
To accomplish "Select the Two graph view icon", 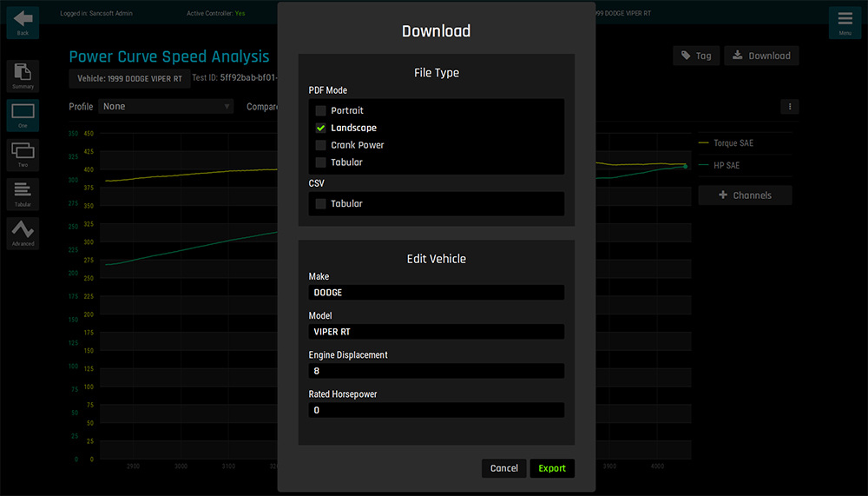I will pyautogui.click(x=23, y=155).
